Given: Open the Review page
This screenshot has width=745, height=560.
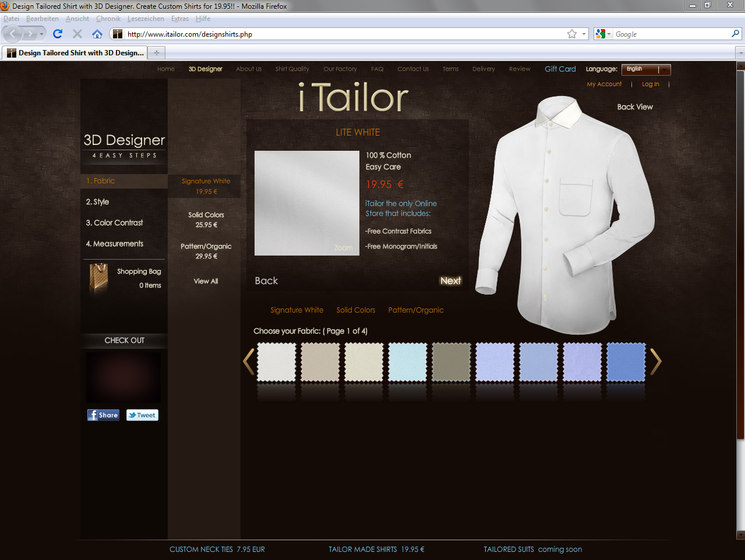Looking at the screenshot, I should (520, 69).
